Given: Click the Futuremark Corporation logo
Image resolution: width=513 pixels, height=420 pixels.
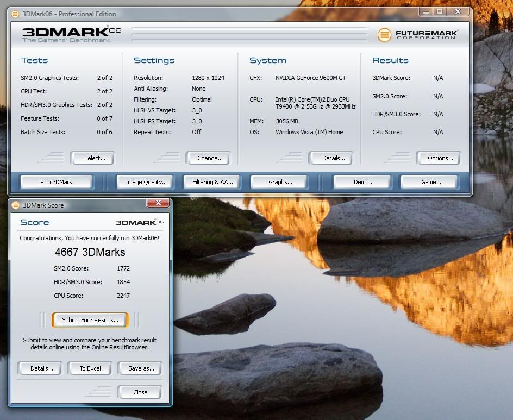Looking at the screenshot, I should [x=418, y=35].
